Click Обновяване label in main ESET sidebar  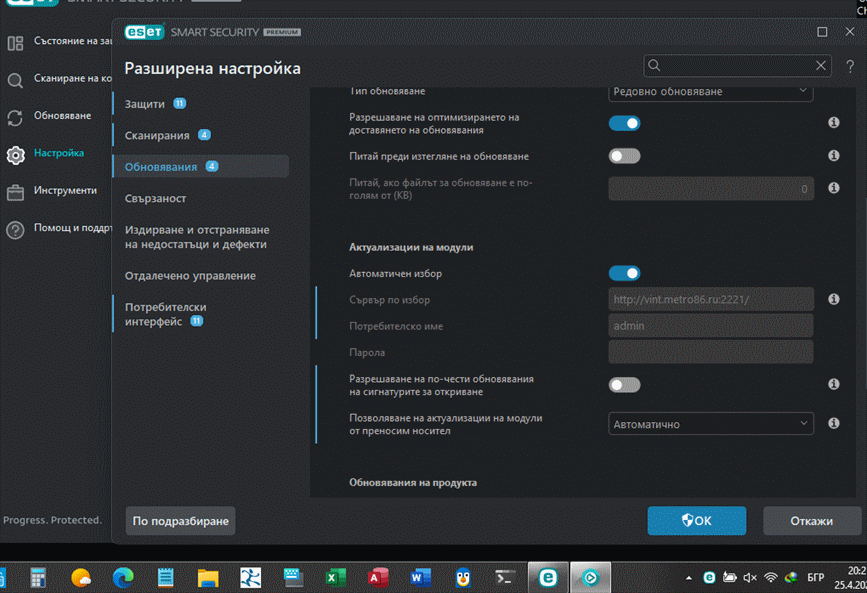coord(62,116)
